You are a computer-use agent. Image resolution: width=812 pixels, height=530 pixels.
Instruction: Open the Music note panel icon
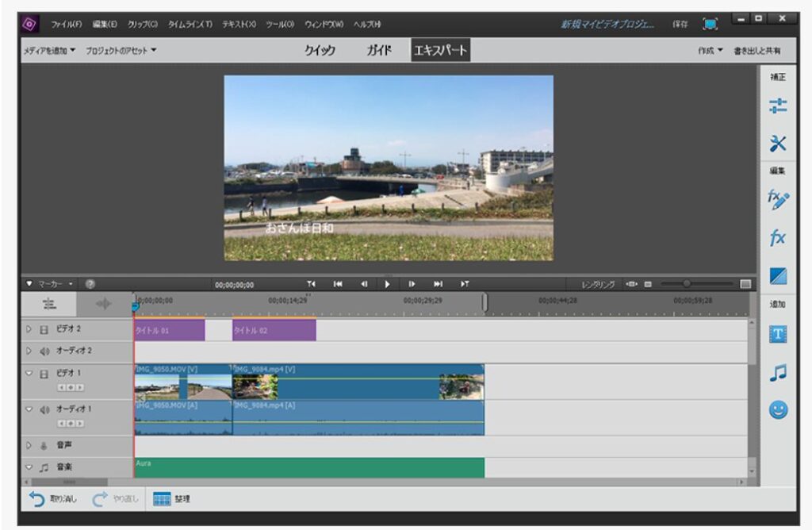click(x=778, y=373)
